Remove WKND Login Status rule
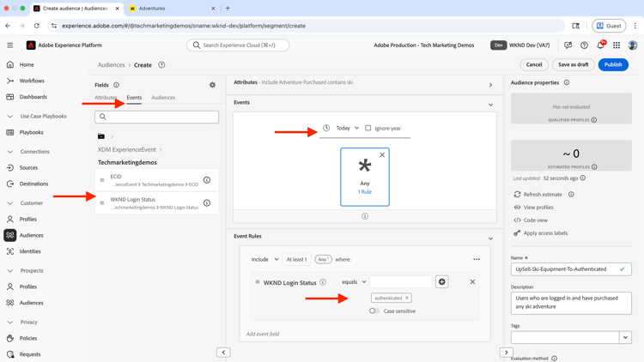The width and height of the screenshot is (644, 362). click(472, 282)
